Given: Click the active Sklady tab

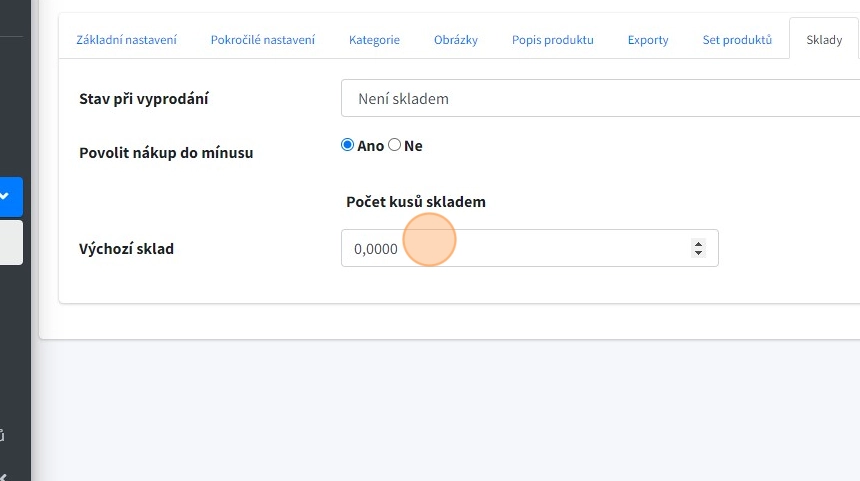Looking at the screenshot, I should (x=824, y=40).
